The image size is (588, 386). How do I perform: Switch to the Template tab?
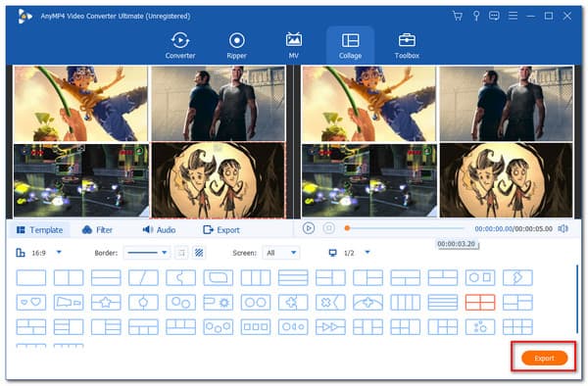40,229
